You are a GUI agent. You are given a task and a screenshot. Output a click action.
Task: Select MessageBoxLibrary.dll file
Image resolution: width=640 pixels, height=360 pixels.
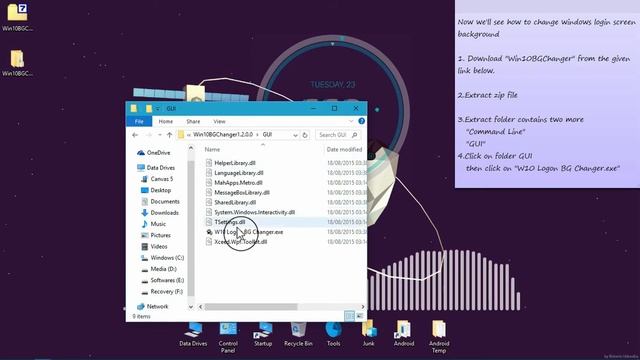point(242,192)
